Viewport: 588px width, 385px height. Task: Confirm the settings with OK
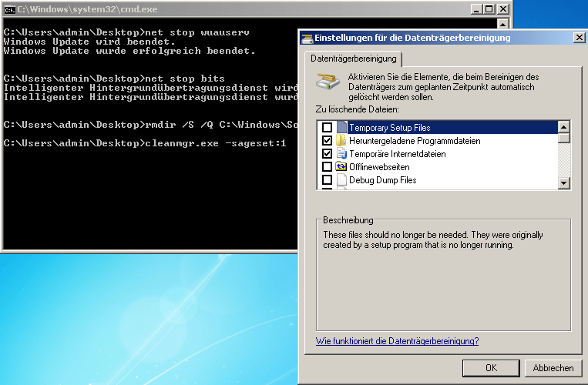click(491, 368)
